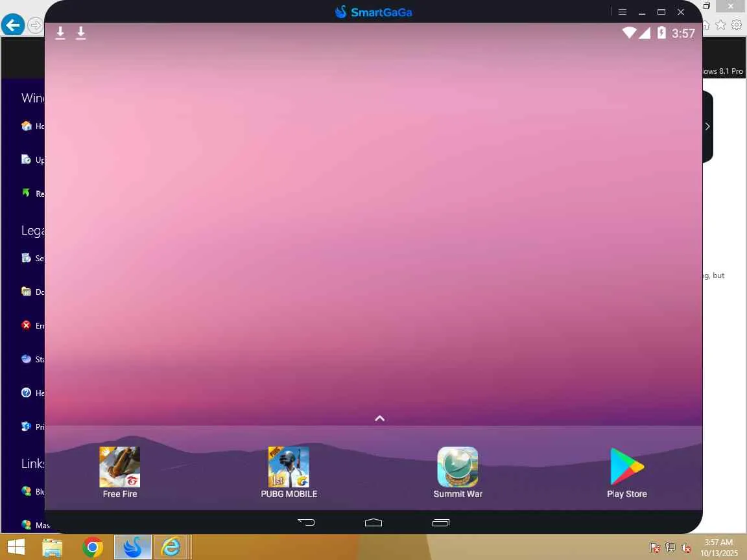Screen dimensions: 747x560
Task: Restore down the background browser window
Action: pyautogui.click(x=707, y=6)
